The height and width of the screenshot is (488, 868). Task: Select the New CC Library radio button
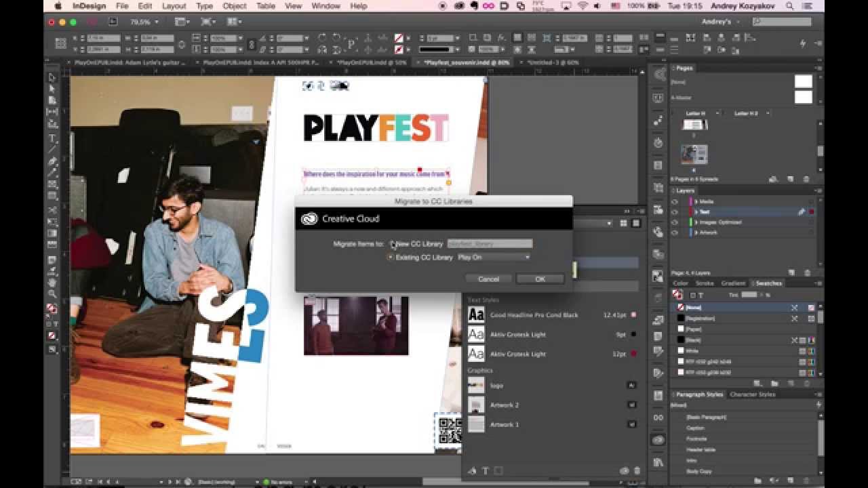pyautogui.click(x=392, y=243)
